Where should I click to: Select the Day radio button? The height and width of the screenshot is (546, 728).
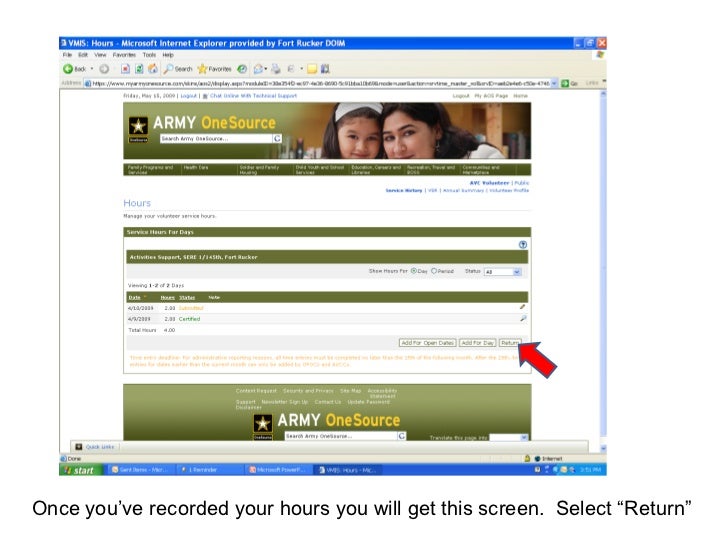point(413,271)
